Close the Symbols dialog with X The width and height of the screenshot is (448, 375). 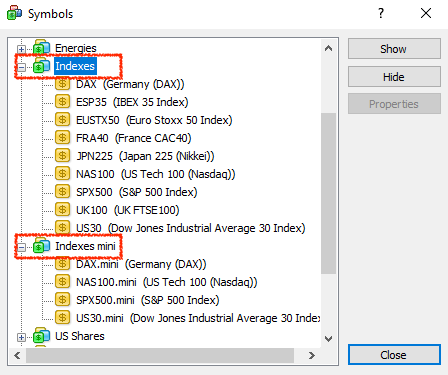(426, 13)
